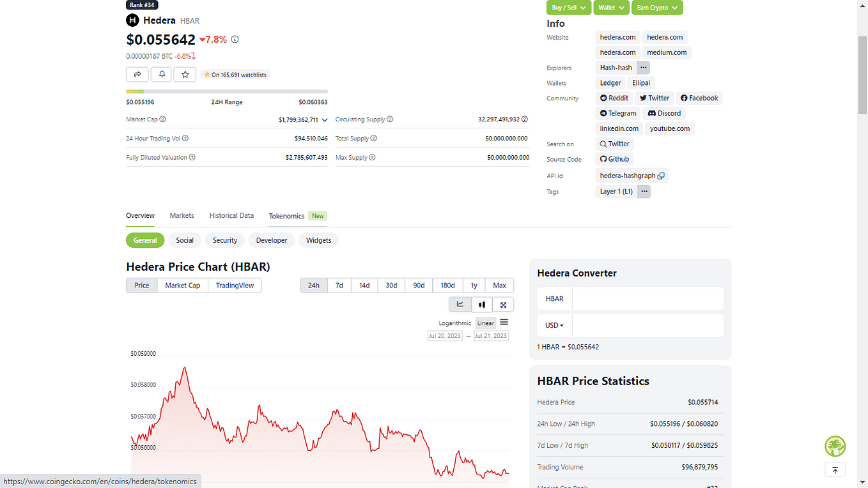Click info icon next to price change percentage
Screen dimensions: 868x488
tap(235, 40)
